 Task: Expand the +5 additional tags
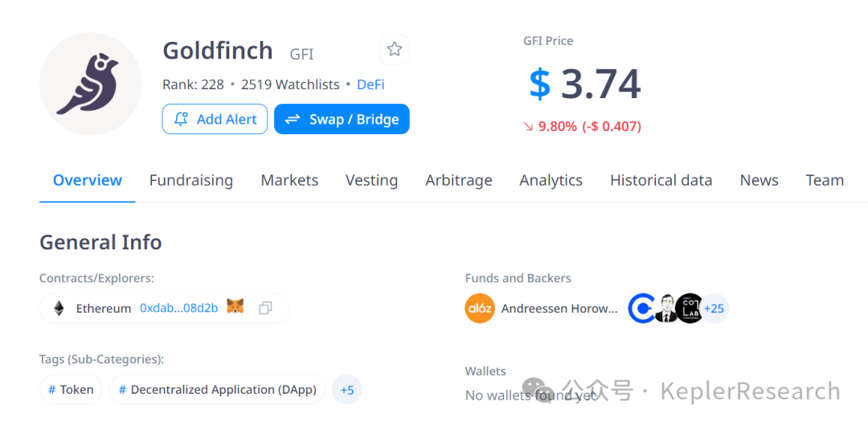[347, 390]
